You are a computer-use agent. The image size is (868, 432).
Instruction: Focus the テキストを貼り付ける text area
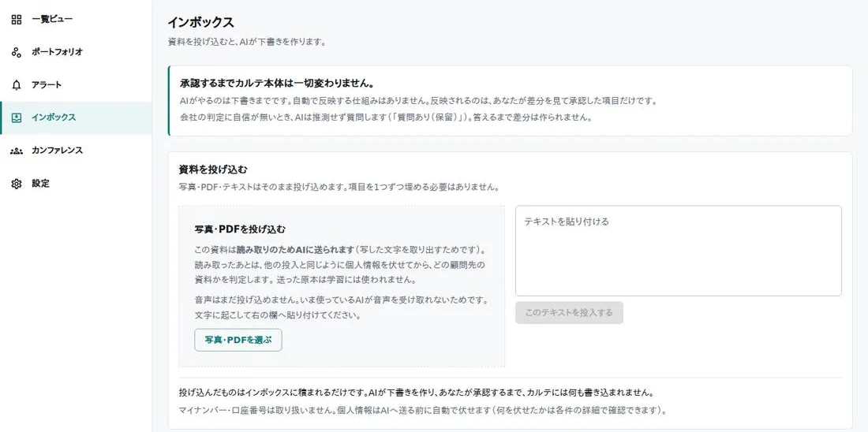(x=678, y=251)
